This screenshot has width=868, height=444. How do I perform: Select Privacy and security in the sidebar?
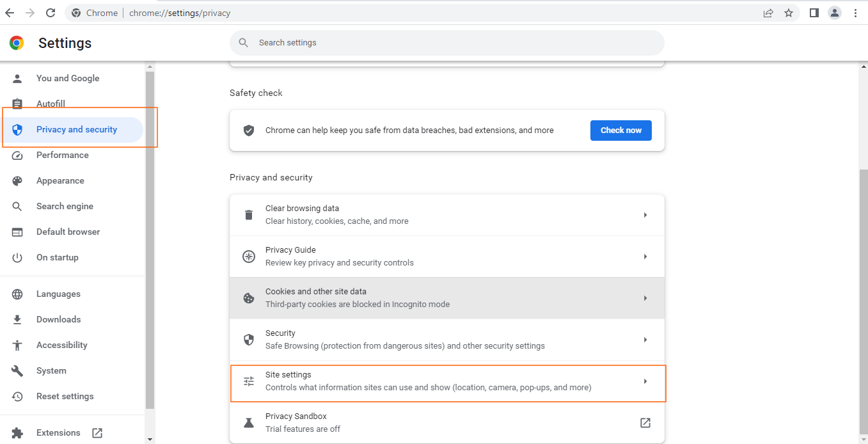tap(77, 129)
